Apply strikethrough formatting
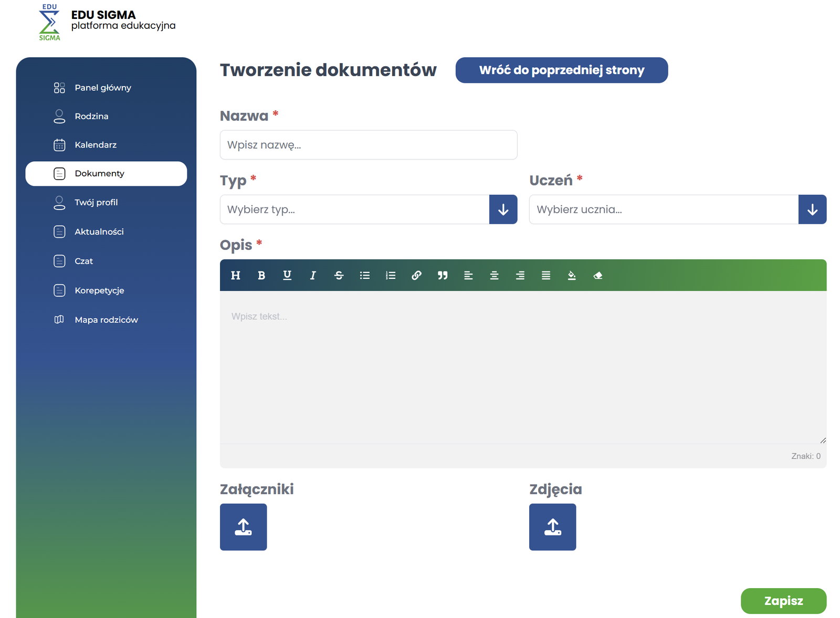Screen dimensions: 840x618 point(339,276)
